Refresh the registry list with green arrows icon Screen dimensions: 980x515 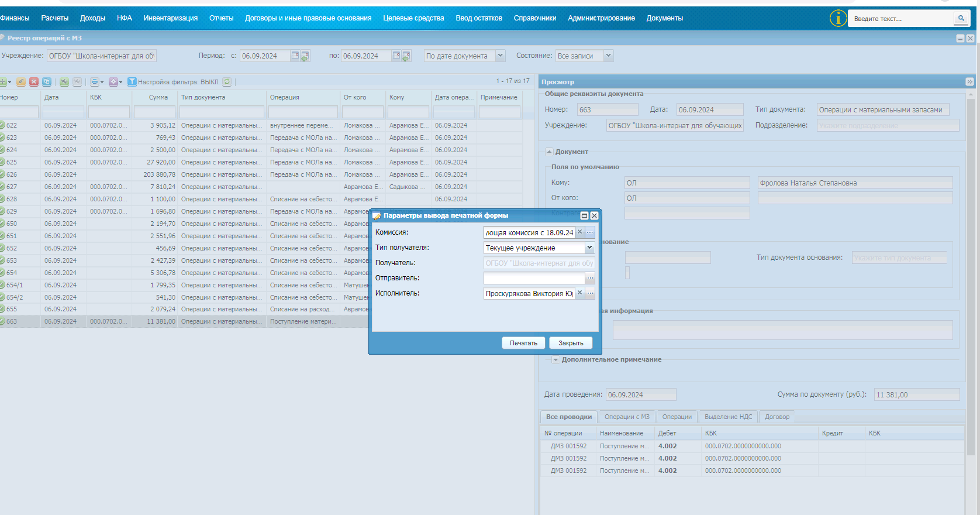(227, 82)
